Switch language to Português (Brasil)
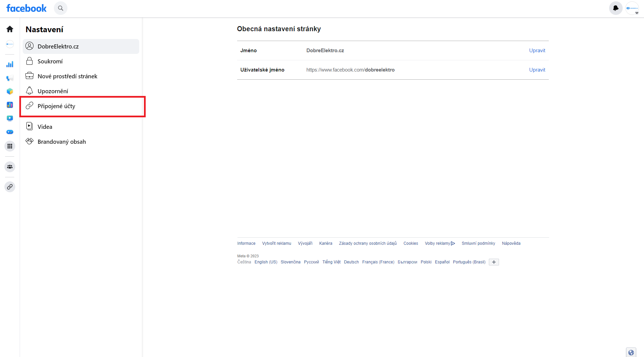The height and width of the screenshot is (357, 644). tap(469, 262)
